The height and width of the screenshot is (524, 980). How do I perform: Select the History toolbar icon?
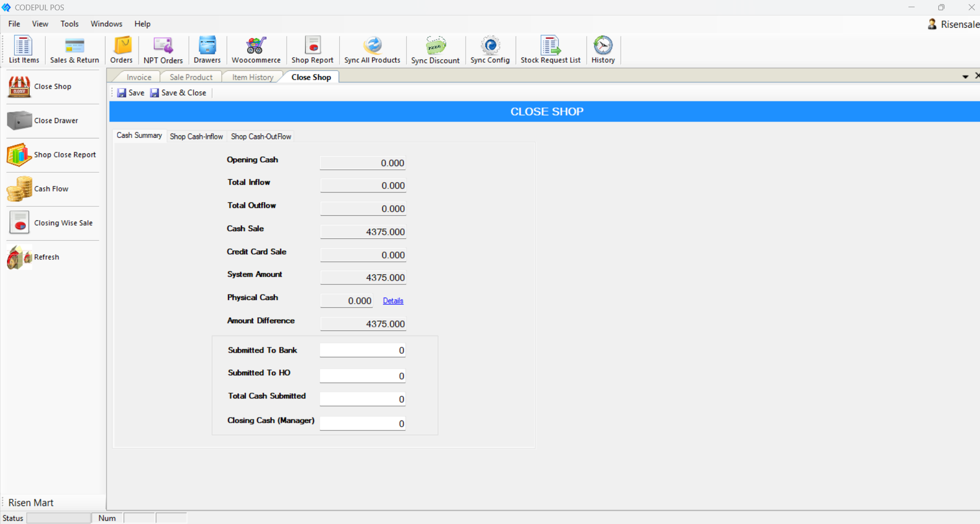click(x=602, y=49)
